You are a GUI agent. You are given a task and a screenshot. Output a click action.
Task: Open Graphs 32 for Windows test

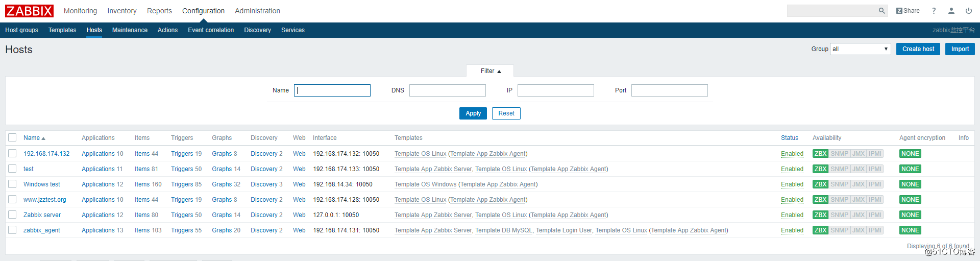pyautogui.click(x=222, y=184)
